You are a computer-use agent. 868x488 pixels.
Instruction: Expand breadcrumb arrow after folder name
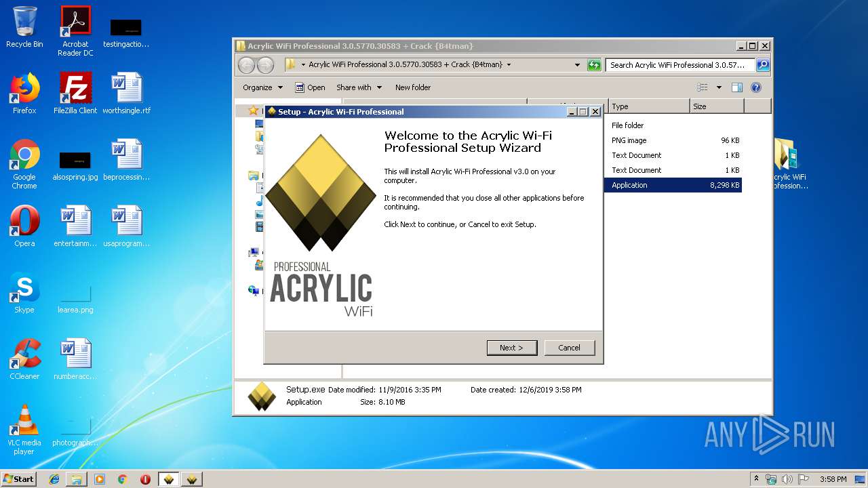(509, 65)
